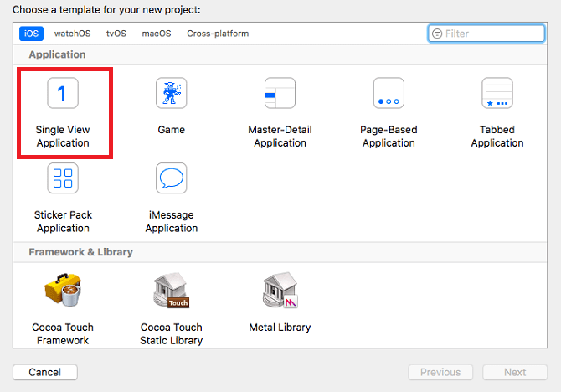The height and width of the screenshot is (392, 561).
Task: Choose the Sticker Pack Application icon
Action: pos(62,178)
